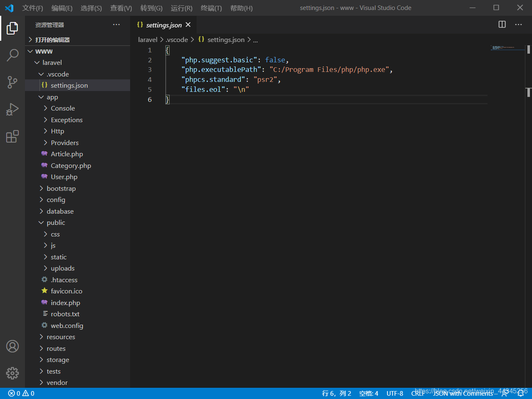Screen dimensions: 532x399
Task: Expand the 打开的编辑器 section
Action: point(77,39)
